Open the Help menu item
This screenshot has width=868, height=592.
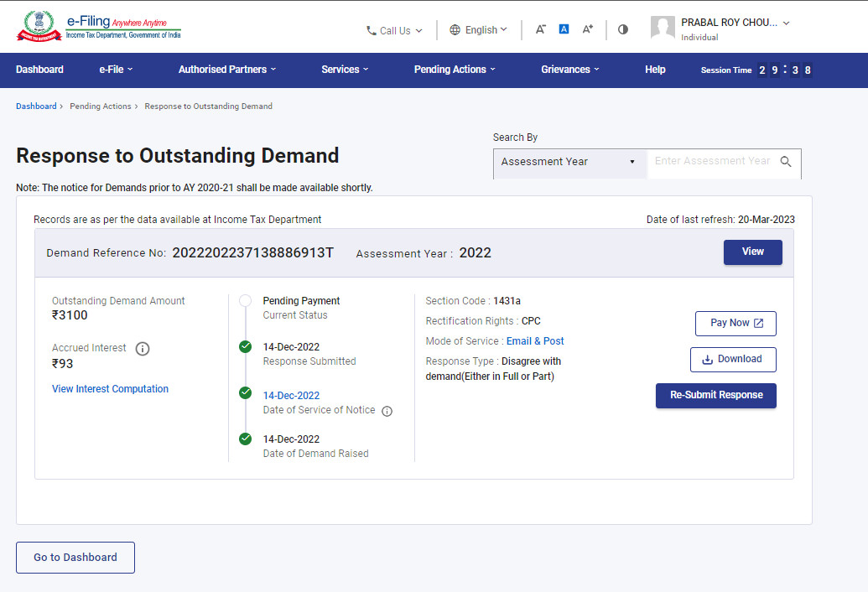pos(655,70)
